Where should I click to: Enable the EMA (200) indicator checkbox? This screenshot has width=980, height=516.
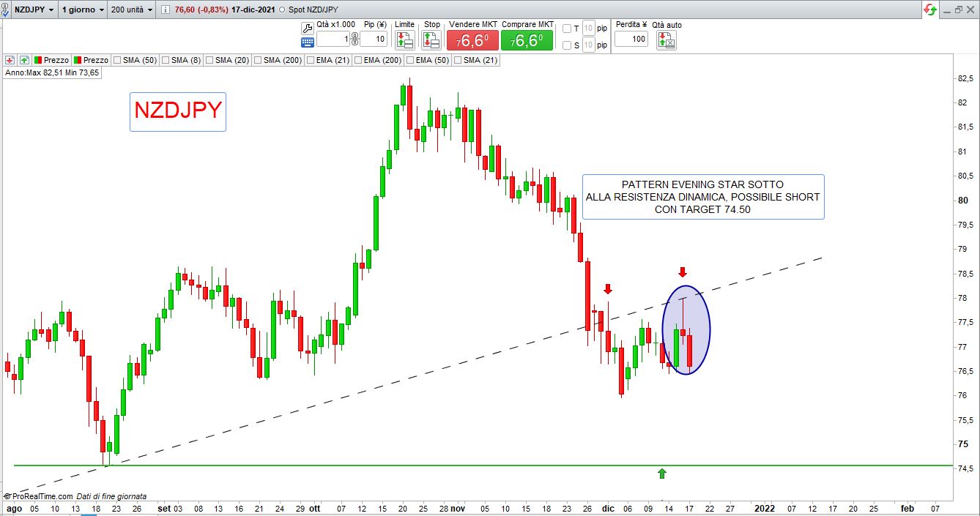(358, 60)
